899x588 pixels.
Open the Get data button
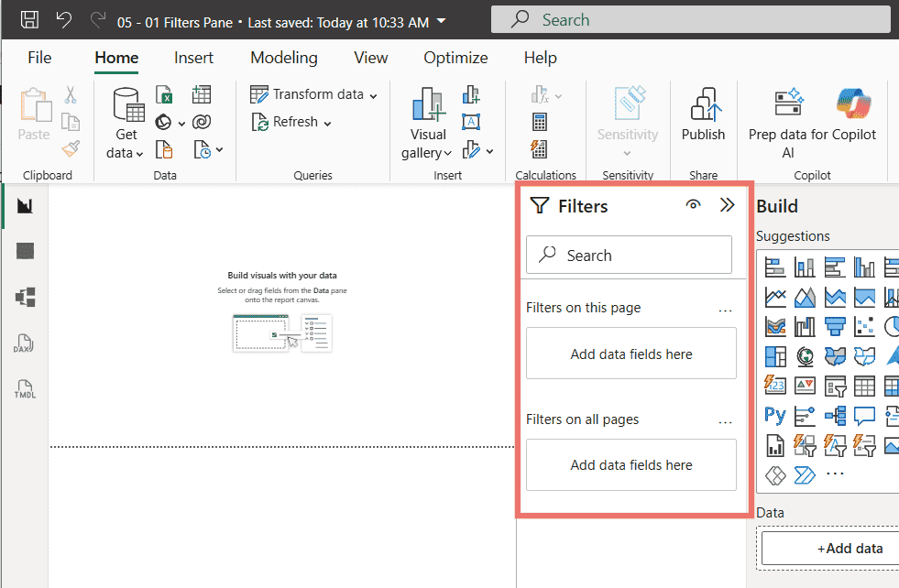(126, 124)
